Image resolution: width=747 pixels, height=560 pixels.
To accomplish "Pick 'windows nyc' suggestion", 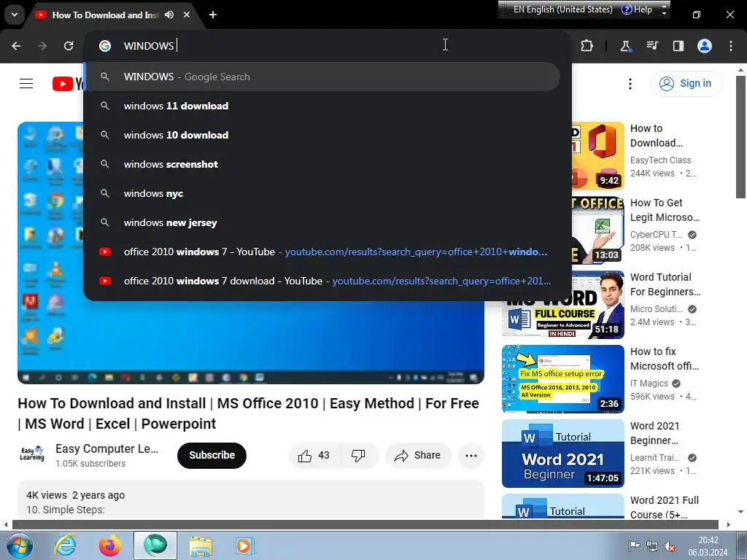I will pyautogui.click(x=322, y=193).
